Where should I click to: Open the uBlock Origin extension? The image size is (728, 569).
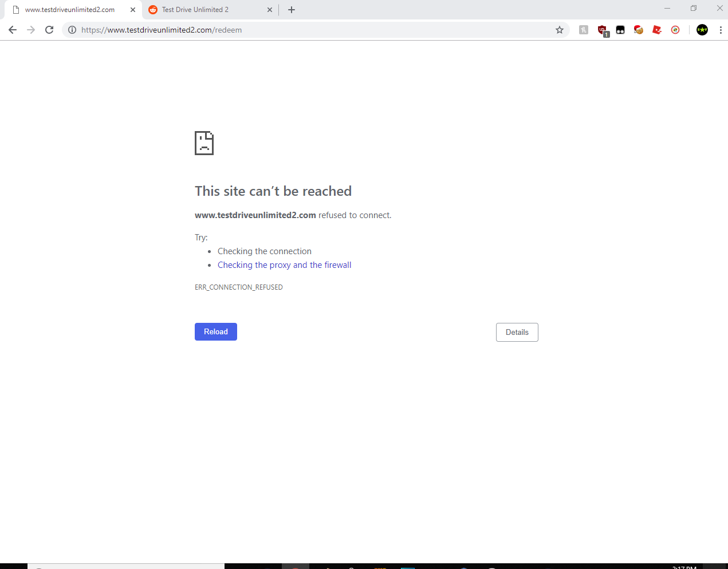pyautogui.click(x=603, y=30)
